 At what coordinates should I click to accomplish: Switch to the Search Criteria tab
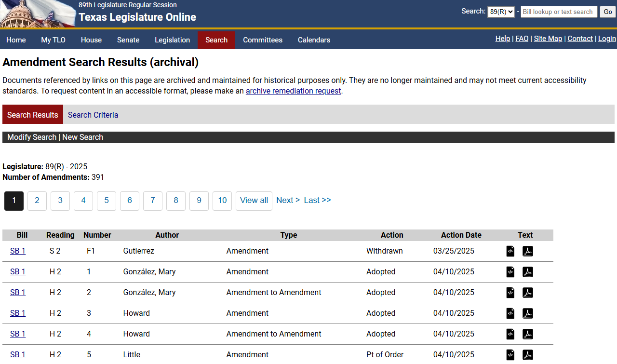tap(93, 115)
